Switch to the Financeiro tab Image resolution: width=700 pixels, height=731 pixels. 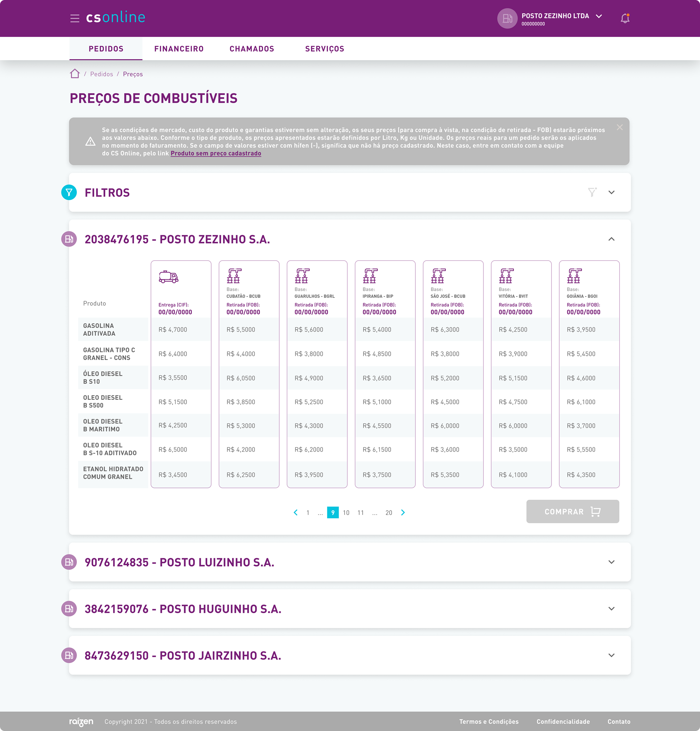click(x=179, y=49)
